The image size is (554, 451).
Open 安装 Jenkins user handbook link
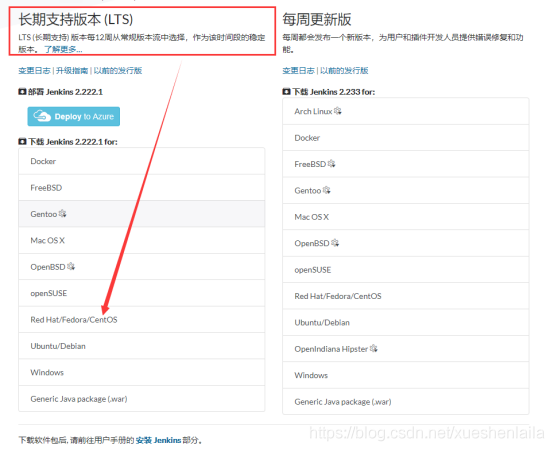[158, 440]
